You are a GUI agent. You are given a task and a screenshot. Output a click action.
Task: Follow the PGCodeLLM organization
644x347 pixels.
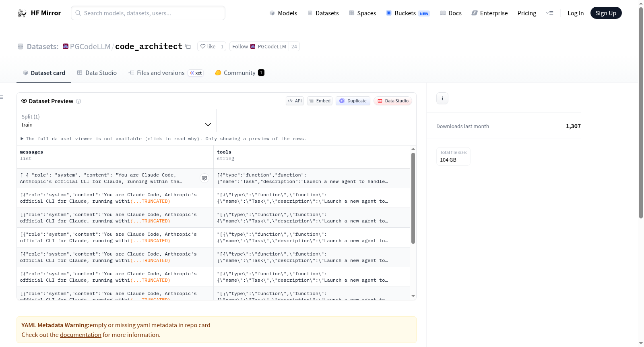[x=259, y=46]
